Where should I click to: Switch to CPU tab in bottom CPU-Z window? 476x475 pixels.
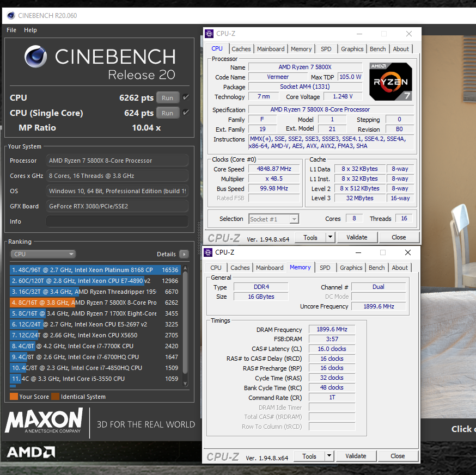point(216,268)
